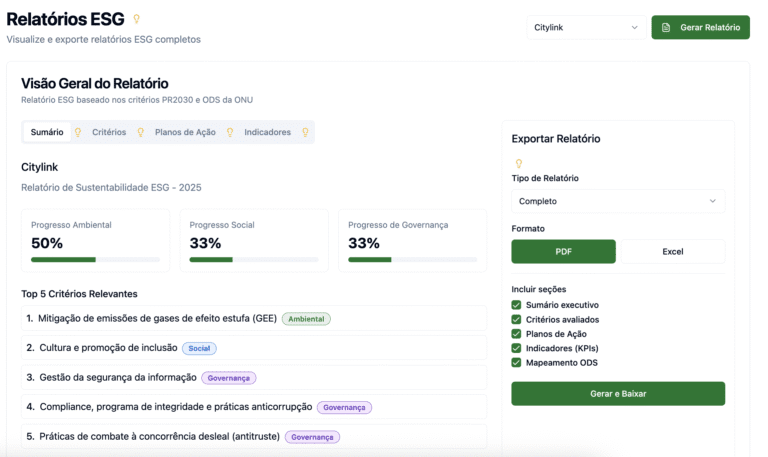Open the Planos de Ação tab
This screenshot has width=768, height=457.
pyautogui.click(x=185, y=132)
